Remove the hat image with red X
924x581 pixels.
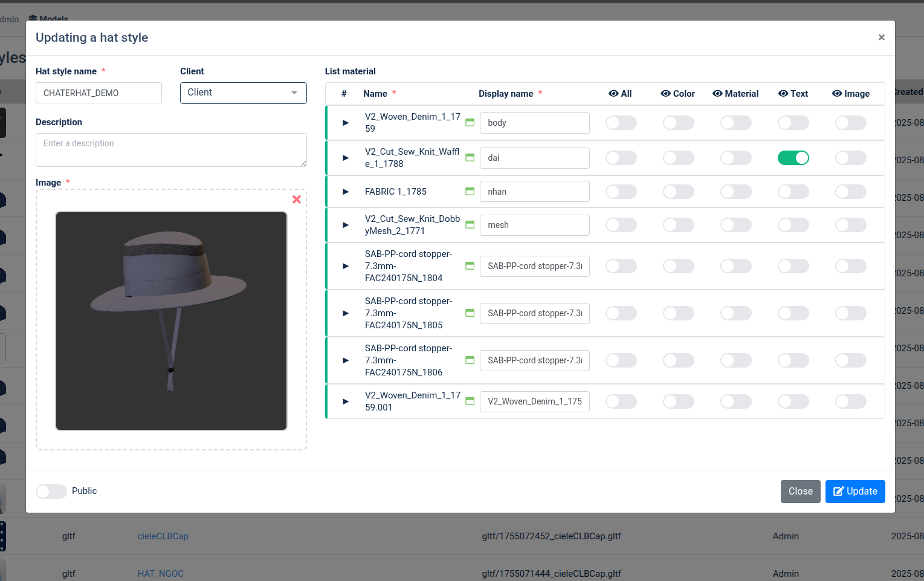pyautogui.click(x=296, y=200)
